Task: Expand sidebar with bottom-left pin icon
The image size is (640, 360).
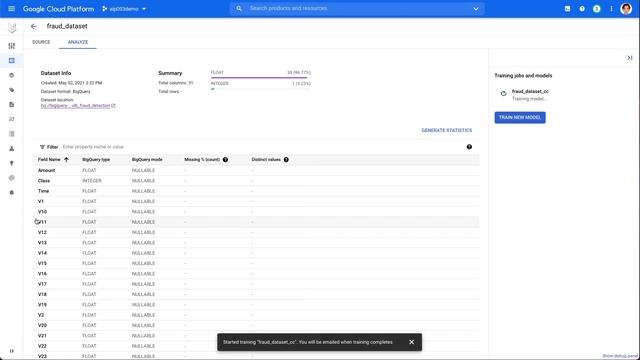Action: pyautogui.click(x=11, y=351)
